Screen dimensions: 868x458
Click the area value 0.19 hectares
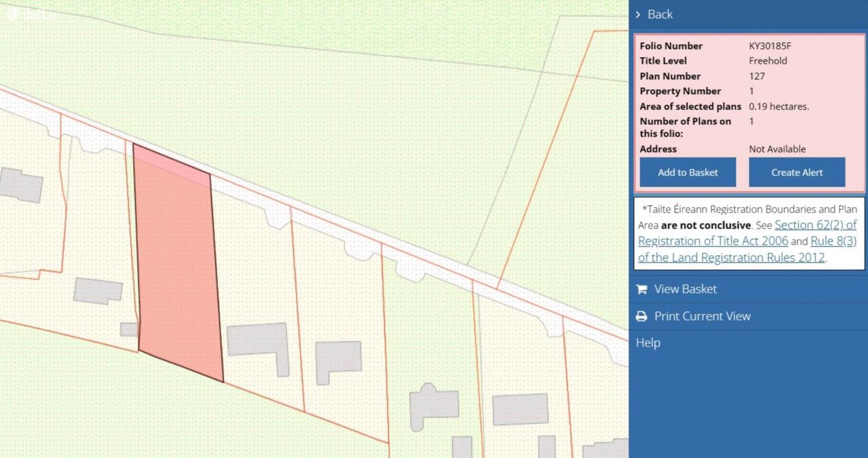[x=778, y=107]
